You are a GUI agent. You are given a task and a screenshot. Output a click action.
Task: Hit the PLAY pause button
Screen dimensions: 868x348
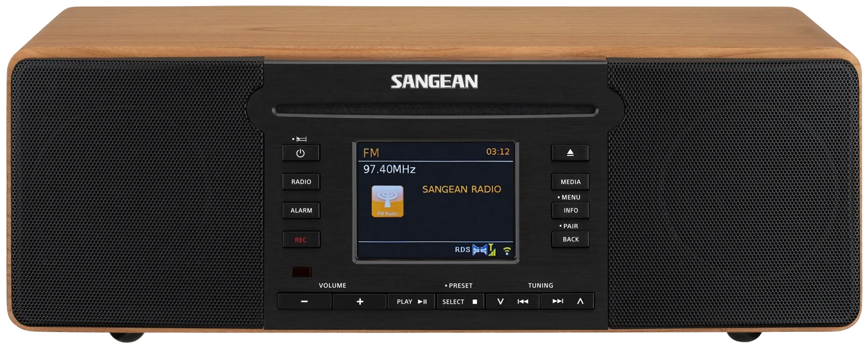click(411, 301)
